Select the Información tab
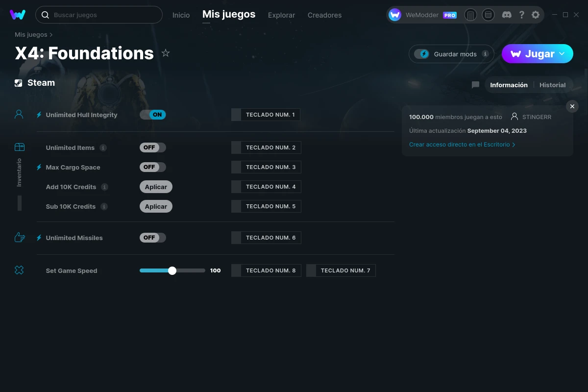588x392 pixels. click(509, 85)
